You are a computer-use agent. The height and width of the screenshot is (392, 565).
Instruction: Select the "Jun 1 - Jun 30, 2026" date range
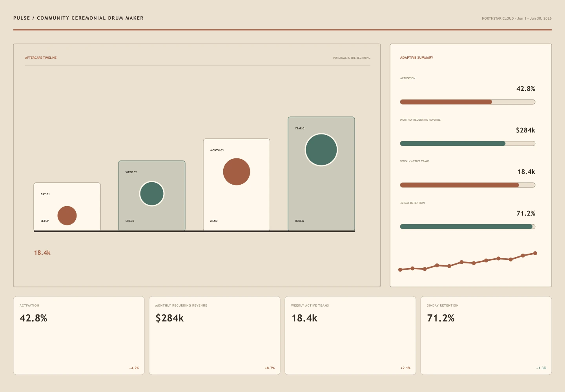pyautogui.click(x=534, y=18)
